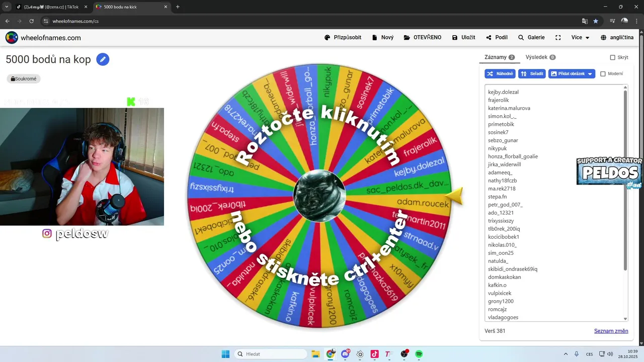The height and width of the screenshot is (362, 644).
Task: Click entry honza_florball_goalie in list
Action: click(513, 156)
